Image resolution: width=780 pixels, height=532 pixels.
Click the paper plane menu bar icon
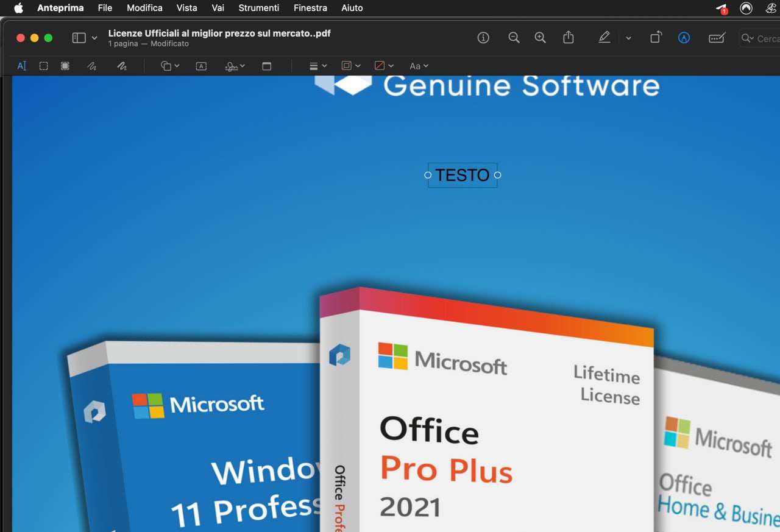pyautogui.click(x=722, y=8)
